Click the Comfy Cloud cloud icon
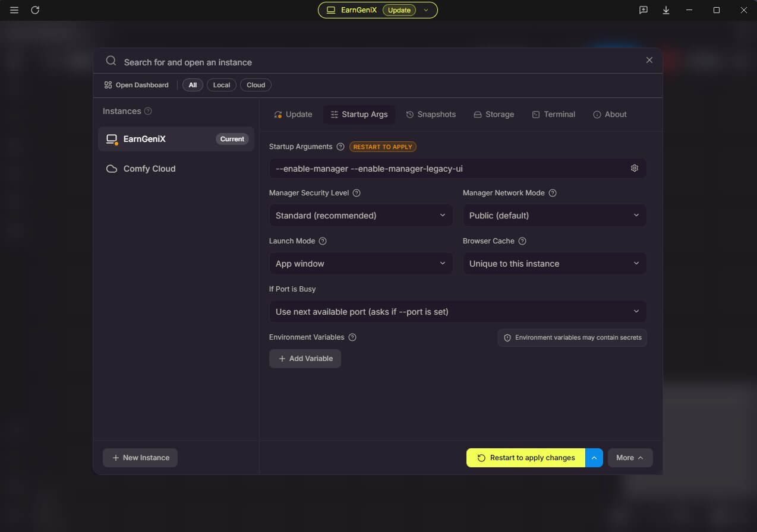This screenshot has height=532, width=757. tap(111, 169)
